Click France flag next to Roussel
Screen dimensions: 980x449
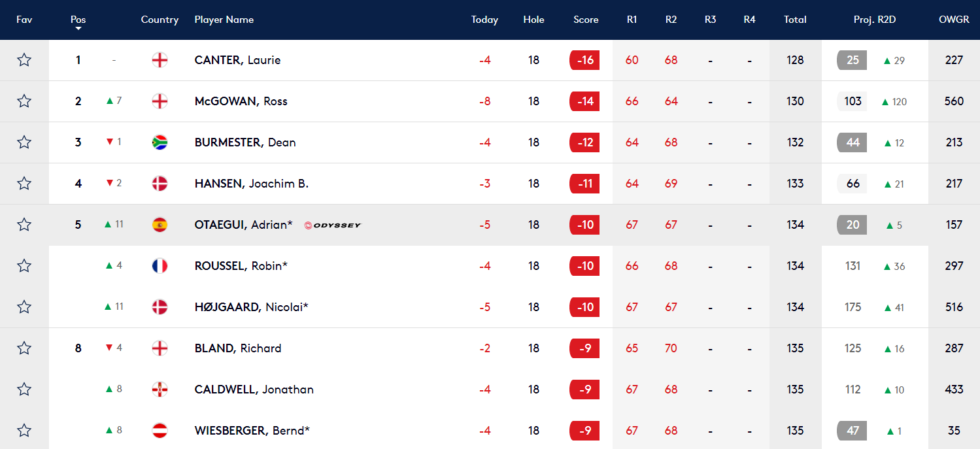pyautogui.click(x=160, y=266)
